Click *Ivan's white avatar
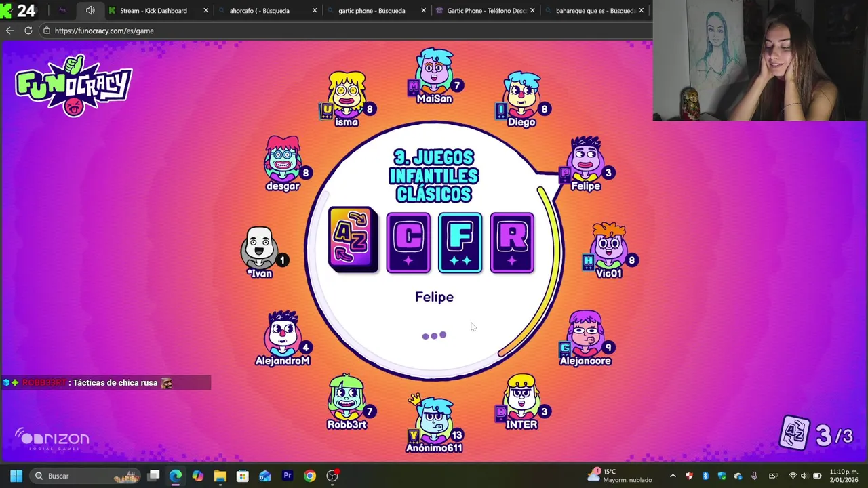The image size is (868, 488). 259,247
